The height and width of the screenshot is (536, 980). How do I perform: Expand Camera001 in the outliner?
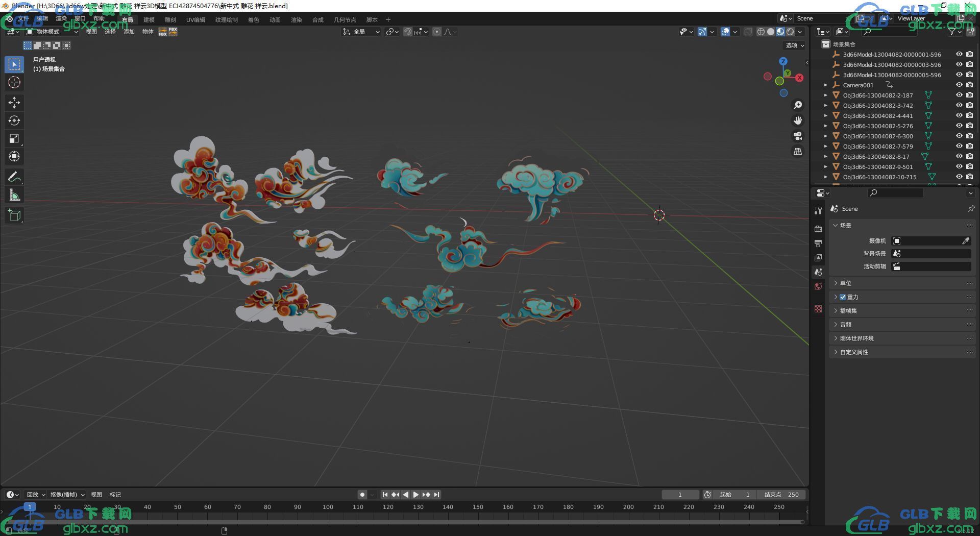(825, 85)
